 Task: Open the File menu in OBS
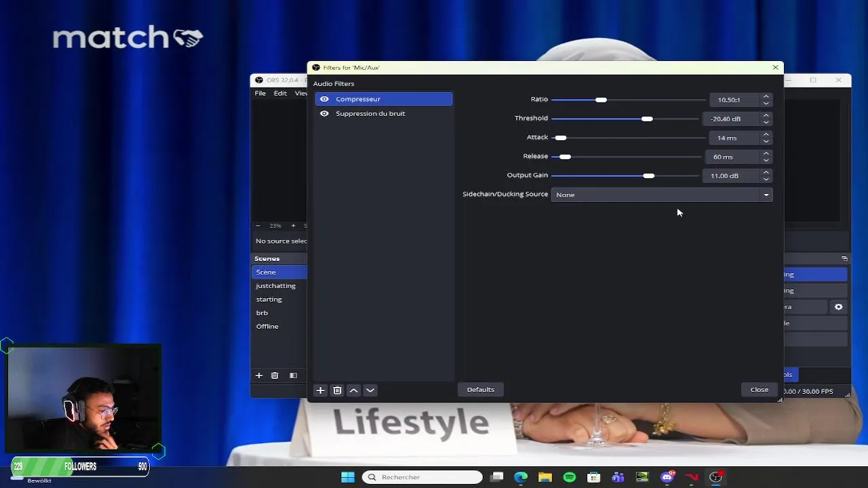pyautogui.click(x=260, y=94)
